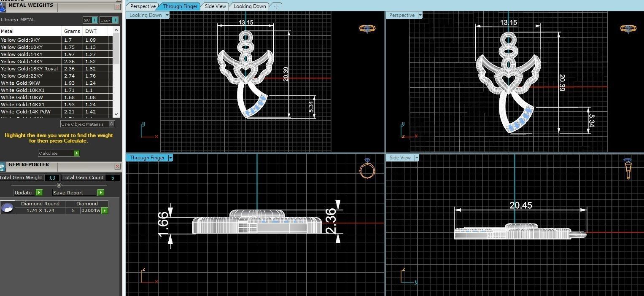Click the 1.24 X 1.24 gem size cell
Image resolution: width=644 pixels, height=296 pixels.
pyautogui.click(x=40, y=210)
